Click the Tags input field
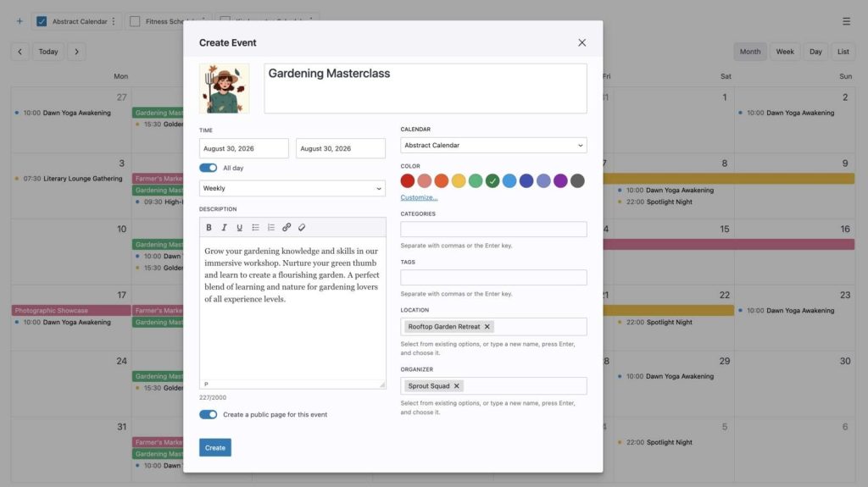 click(x=494, y=277)
